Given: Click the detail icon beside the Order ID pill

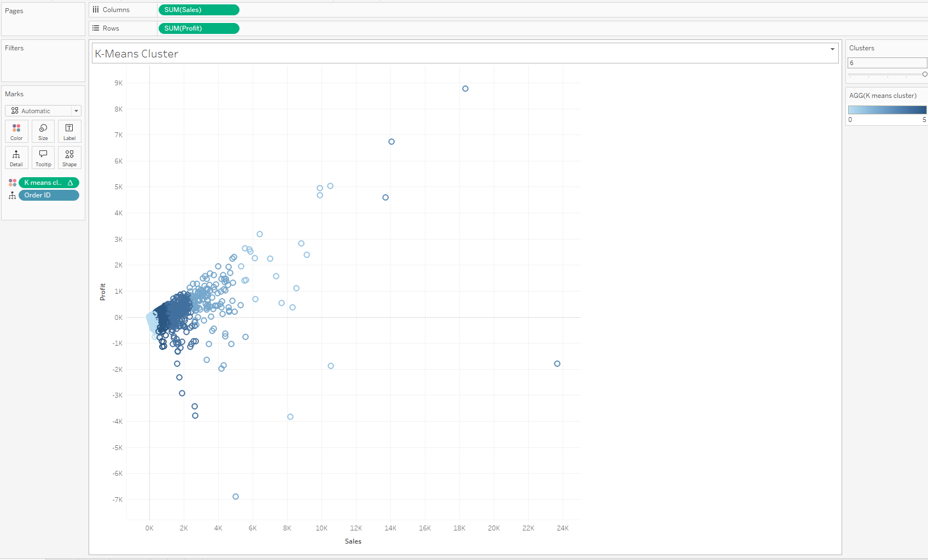Looking at the screenshot, I should click(12, 195).
